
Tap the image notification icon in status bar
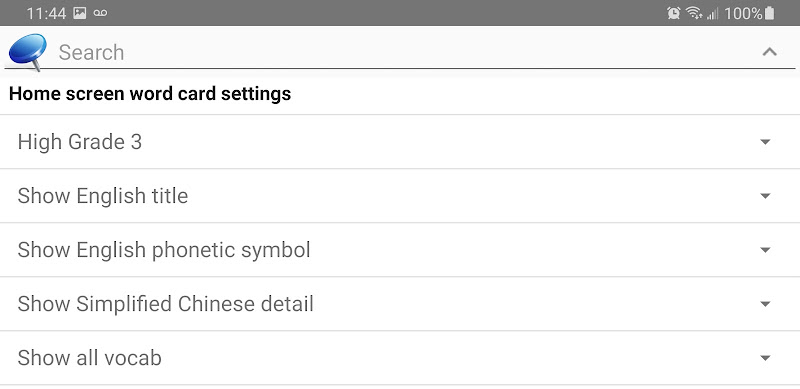(x=80, y=13)
